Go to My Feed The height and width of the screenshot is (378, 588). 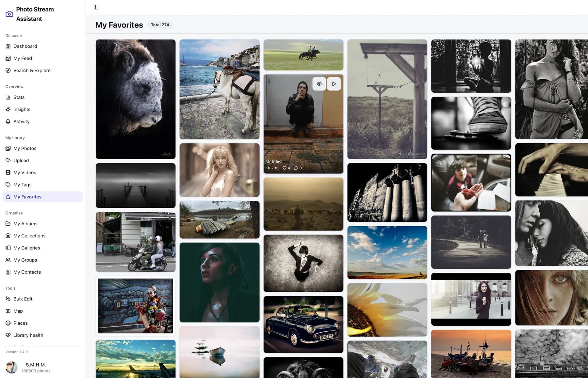[x=43, y=58]
